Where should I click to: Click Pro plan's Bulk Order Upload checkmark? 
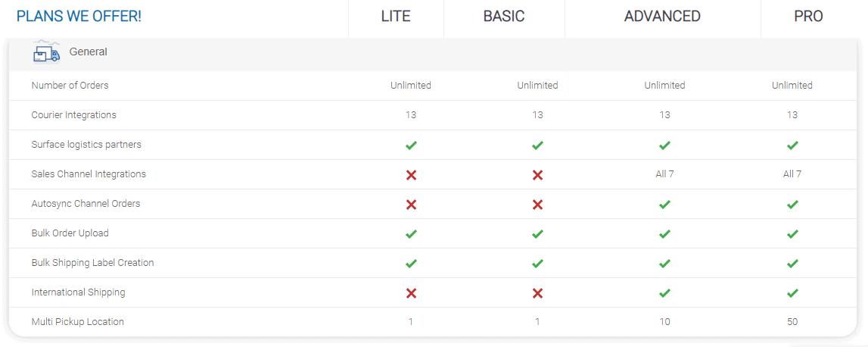792,234
